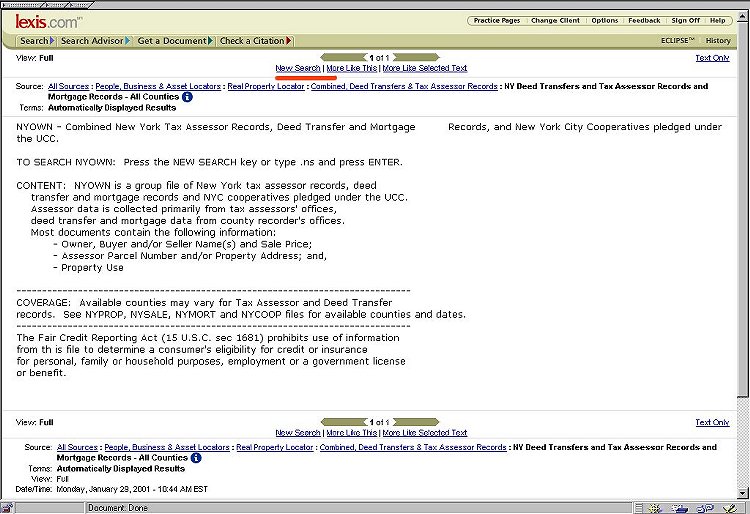The image size is (750, 514).
Task: Click the "Document: Done" status text
Action: (118, 508)
